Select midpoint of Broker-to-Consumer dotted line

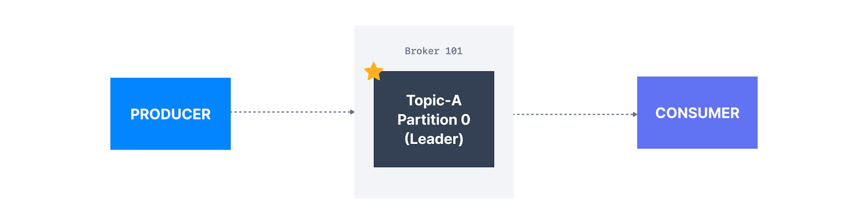tap(575, 114)
